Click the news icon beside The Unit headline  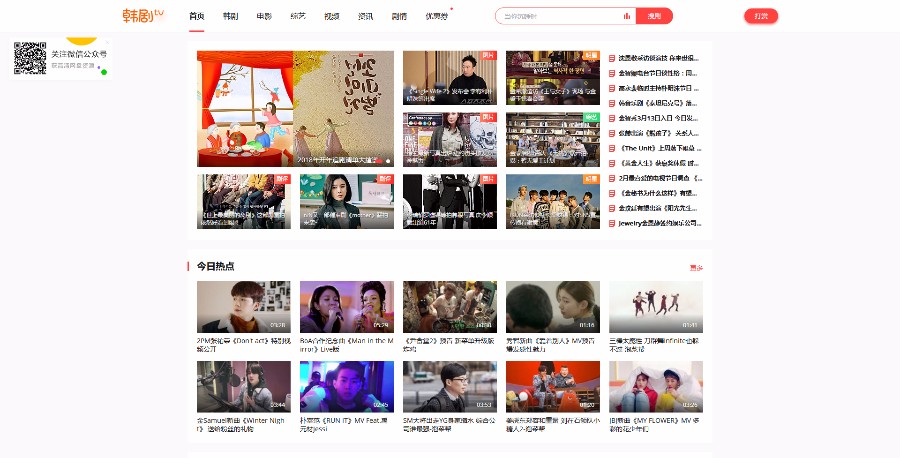612,148
